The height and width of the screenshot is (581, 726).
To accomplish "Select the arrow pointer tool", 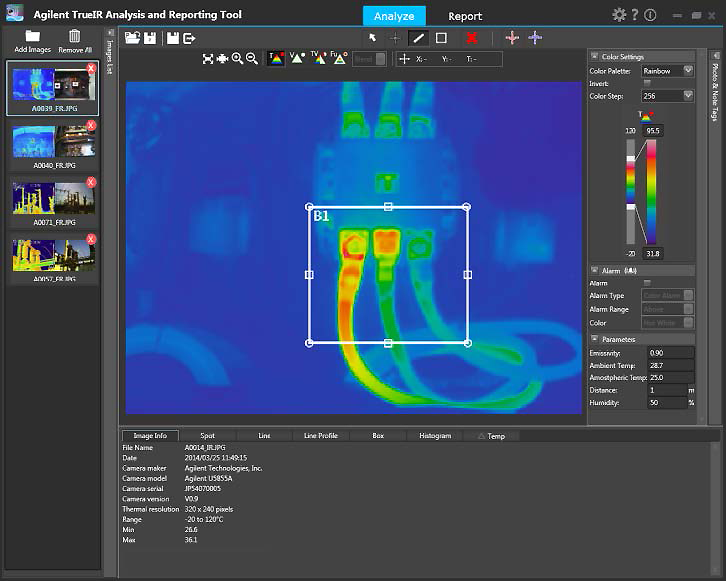I will point(373,38).
